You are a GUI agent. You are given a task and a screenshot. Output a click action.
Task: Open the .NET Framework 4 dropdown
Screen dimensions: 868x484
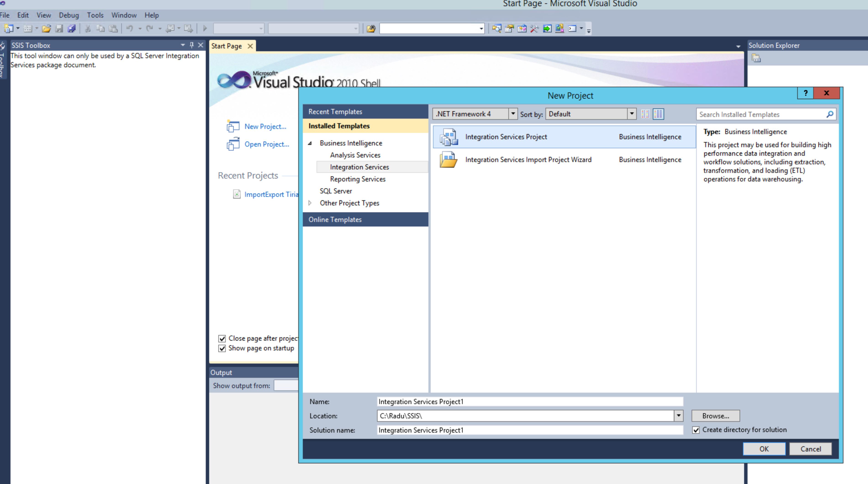tap(513, 114)
